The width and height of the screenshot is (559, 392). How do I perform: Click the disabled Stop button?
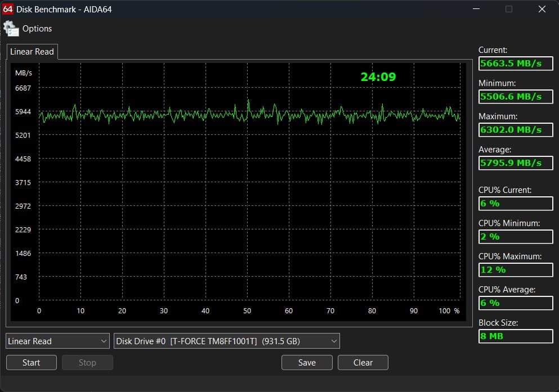pos(87,362)
